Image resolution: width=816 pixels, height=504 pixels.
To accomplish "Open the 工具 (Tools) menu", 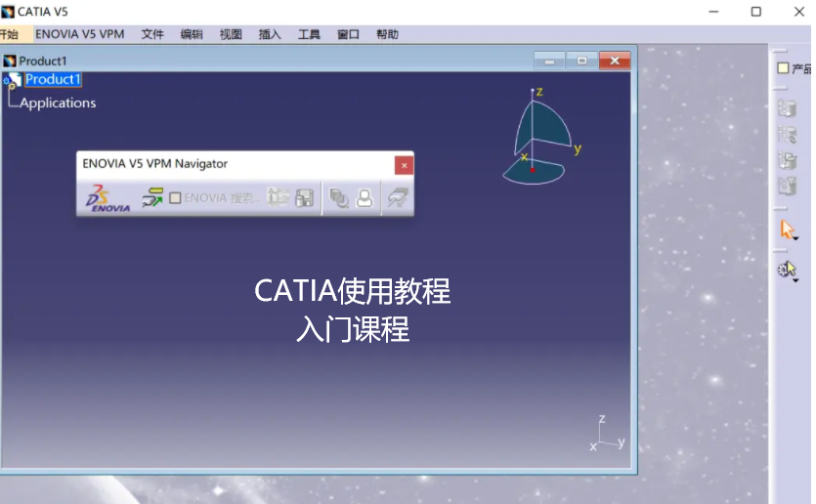I will pyautogui.click(x=309, y=34).
